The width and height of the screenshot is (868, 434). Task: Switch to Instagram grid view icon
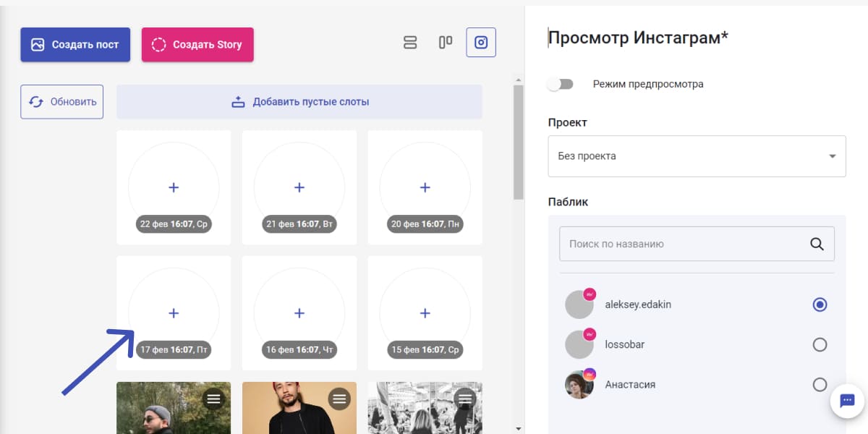[x=481, y=43]
